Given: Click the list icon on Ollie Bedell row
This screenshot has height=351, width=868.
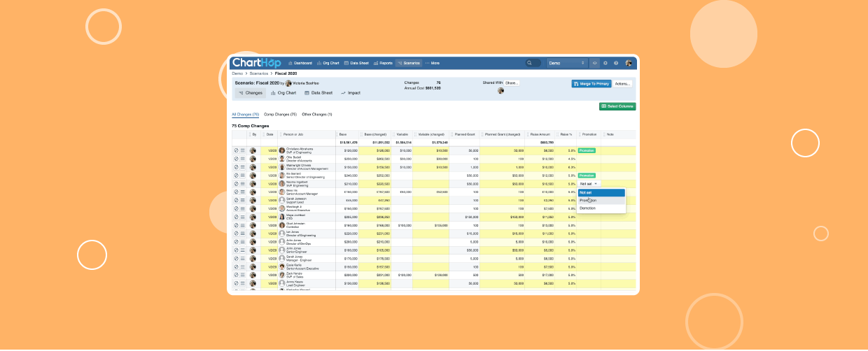Looking at the screenshot, I should [243, 159].
